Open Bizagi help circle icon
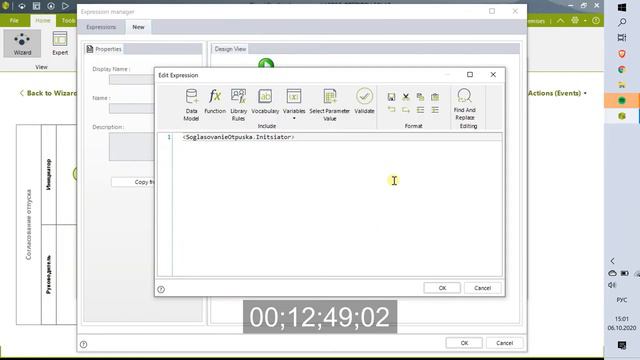This screenshot has height=360, width=640. 596,20
